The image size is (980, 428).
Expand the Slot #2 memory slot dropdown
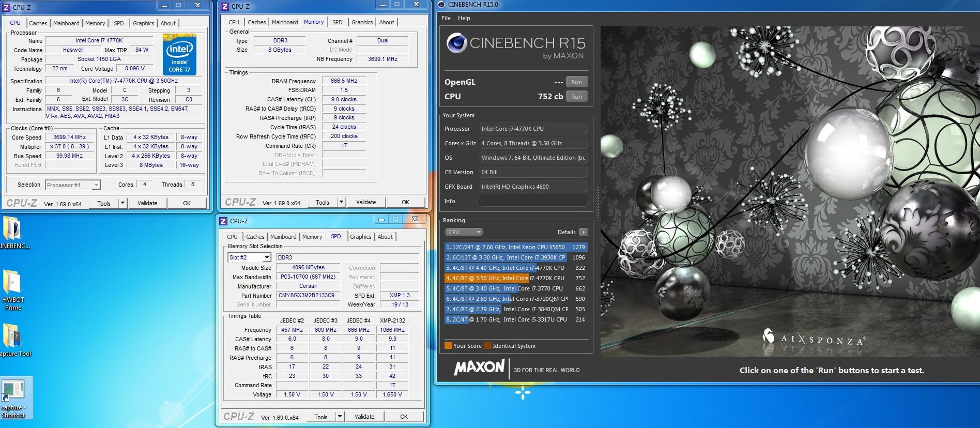tap(267, 257)
